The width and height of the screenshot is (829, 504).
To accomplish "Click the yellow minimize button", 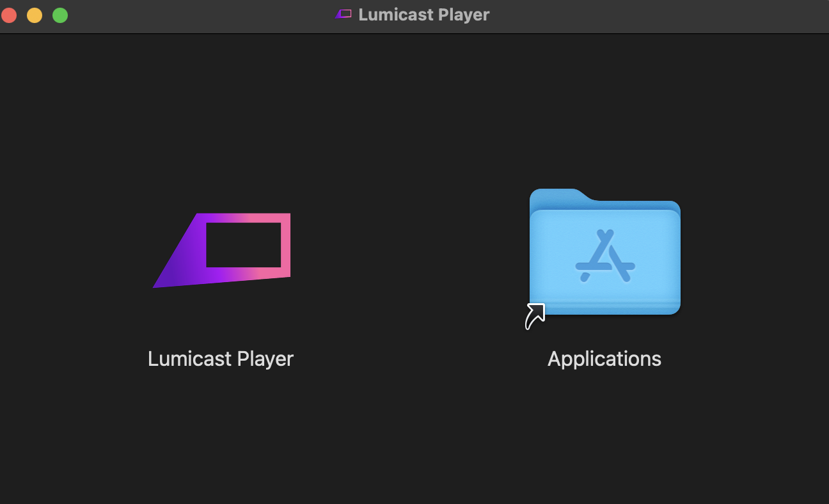I will 35,14.
